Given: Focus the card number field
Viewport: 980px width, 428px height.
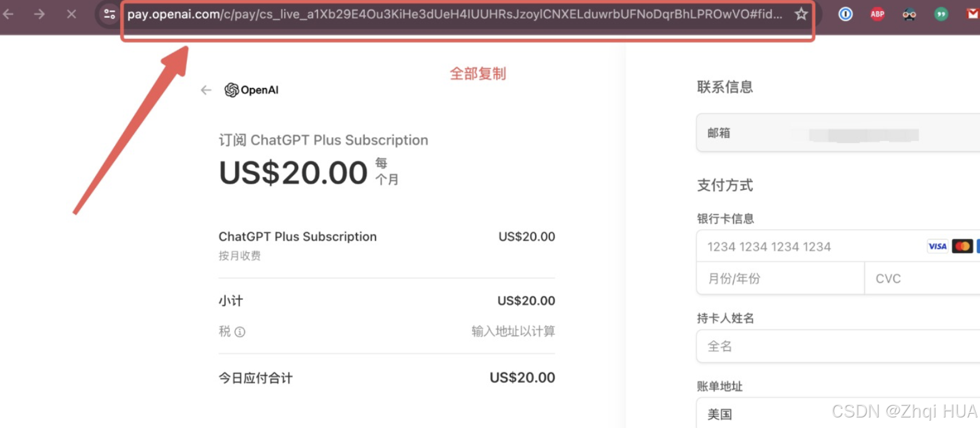Looking at the screenshot, I should point(838,246).
